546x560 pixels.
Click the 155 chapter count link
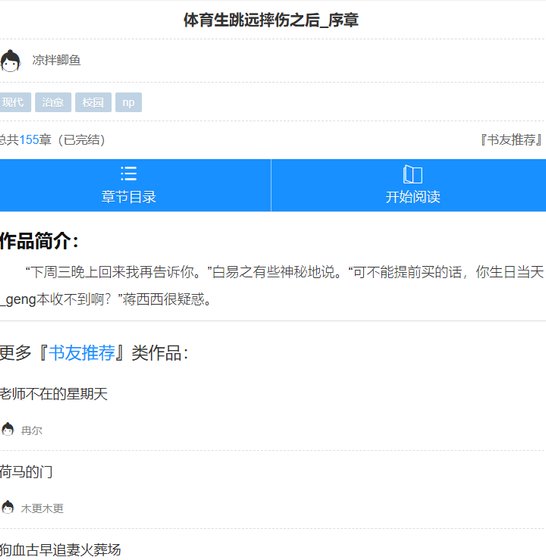point(29,140)
